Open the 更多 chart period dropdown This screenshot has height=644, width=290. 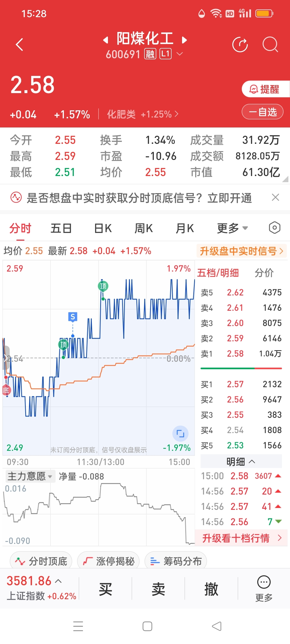[232, 229]
